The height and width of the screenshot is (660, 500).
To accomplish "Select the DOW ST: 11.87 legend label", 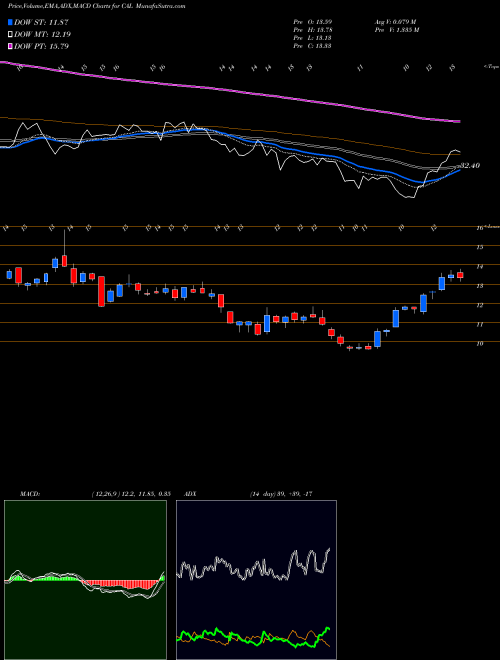I will pos(41,23).
